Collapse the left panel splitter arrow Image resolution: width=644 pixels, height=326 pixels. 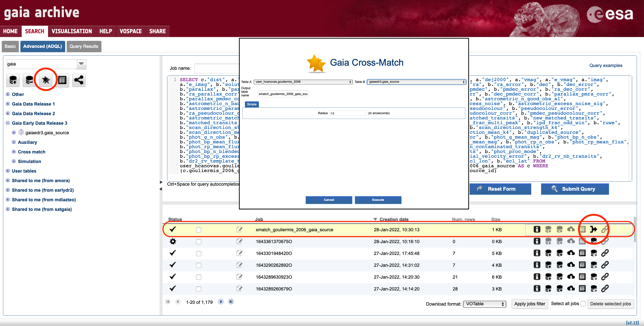pyautogui.click(x=161, y=189)
